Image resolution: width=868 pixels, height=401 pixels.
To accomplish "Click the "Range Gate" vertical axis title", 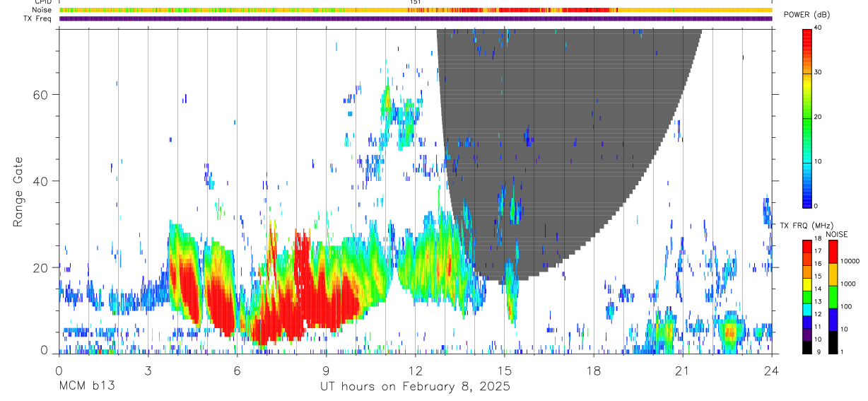I will (18, 192).
